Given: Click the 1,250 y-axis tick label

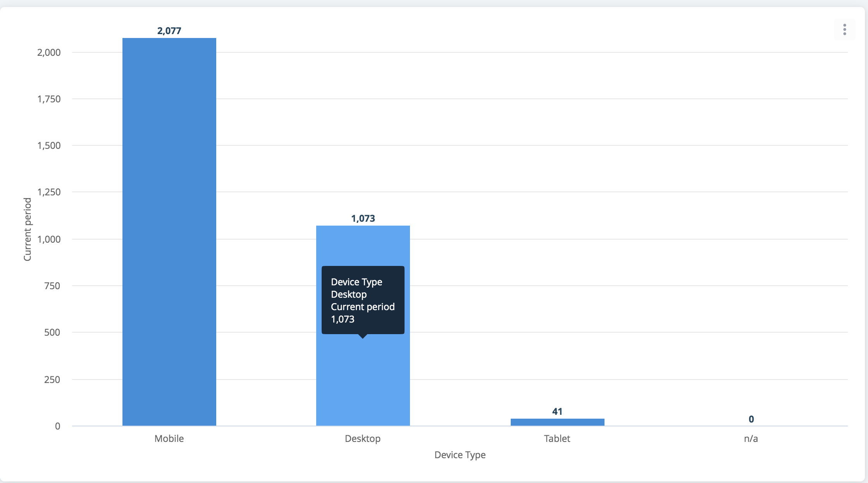Looking at the screenshot, I should 49,192.
